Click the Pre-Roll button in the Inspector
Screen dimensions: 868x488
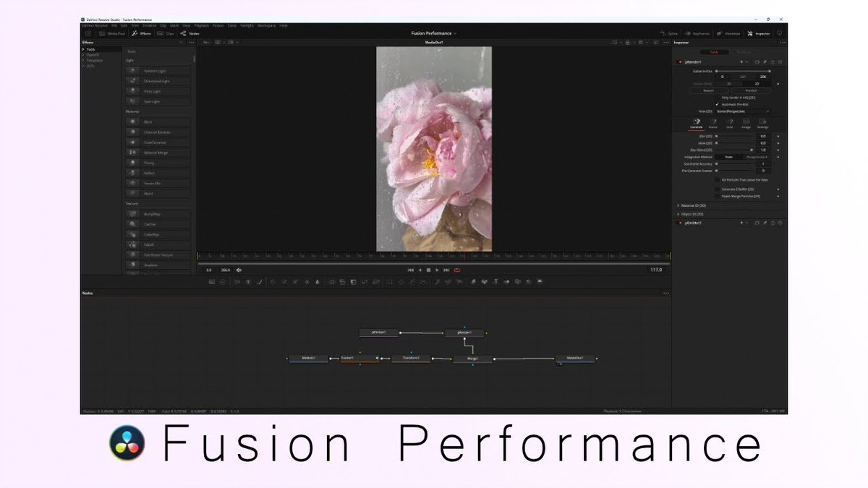752,90
